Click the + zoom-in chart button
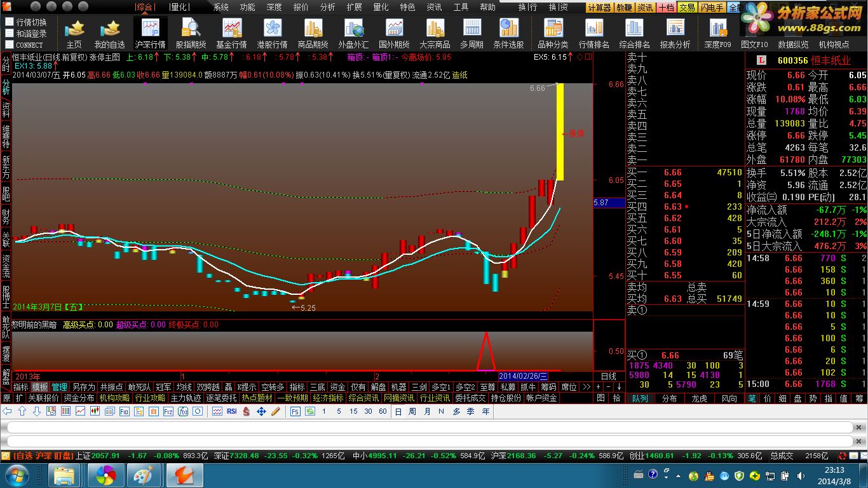The width and height of the screenshot is (868, 488). [x=599, y=387]
